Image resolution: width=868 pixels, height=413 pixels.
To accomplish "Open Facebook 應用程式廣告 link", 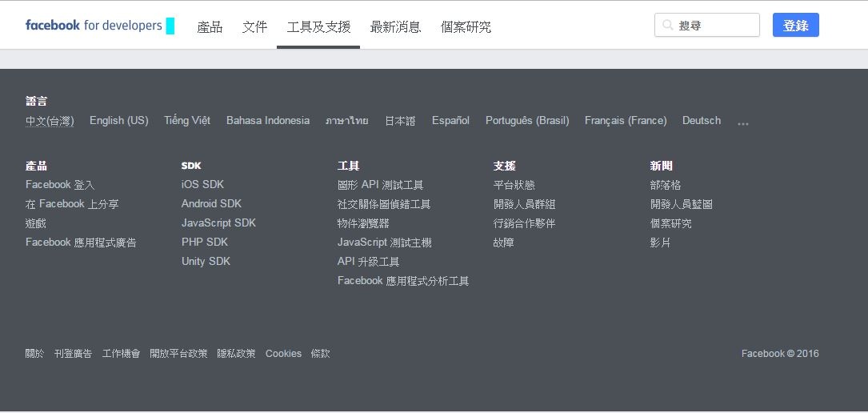I will point(81,243).
